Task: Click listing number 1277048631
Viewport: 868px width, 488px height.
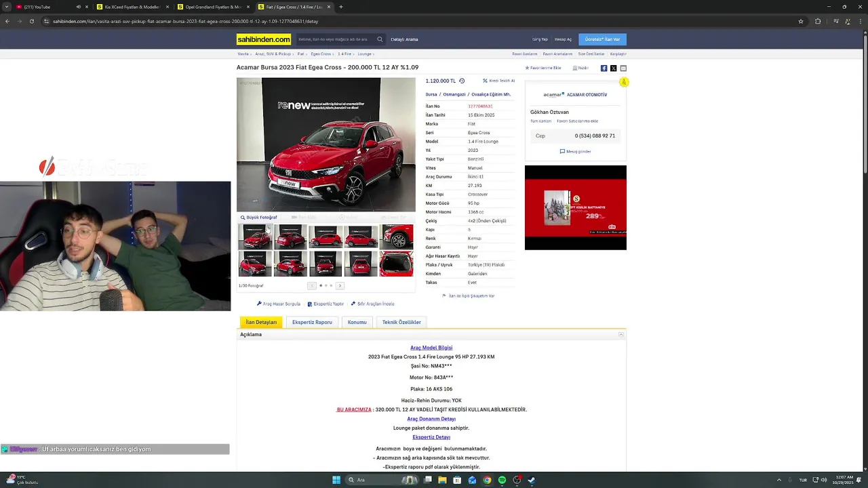Action: 480,106
